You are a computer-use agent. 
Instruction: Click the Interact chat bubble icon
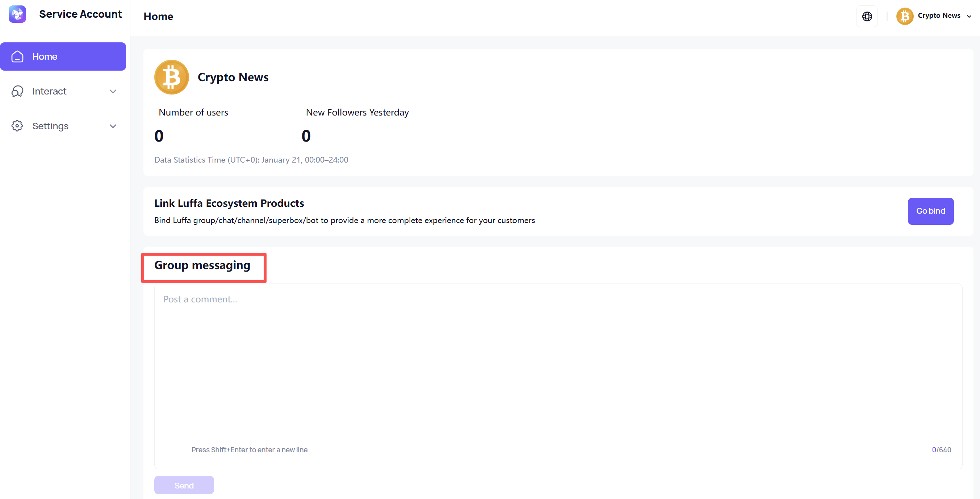[x=17, y=91]
